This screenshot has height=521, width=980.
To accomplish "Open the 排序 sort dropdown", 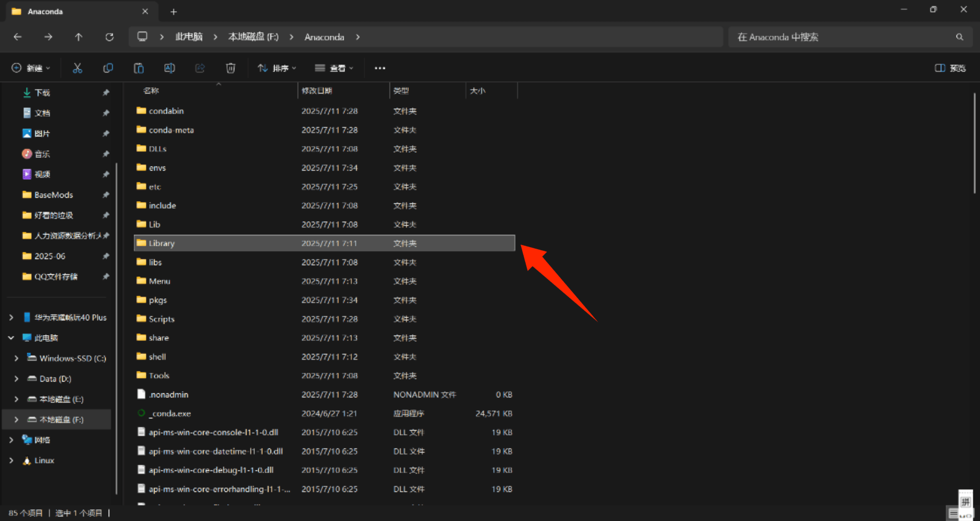I will pos(277,68).
